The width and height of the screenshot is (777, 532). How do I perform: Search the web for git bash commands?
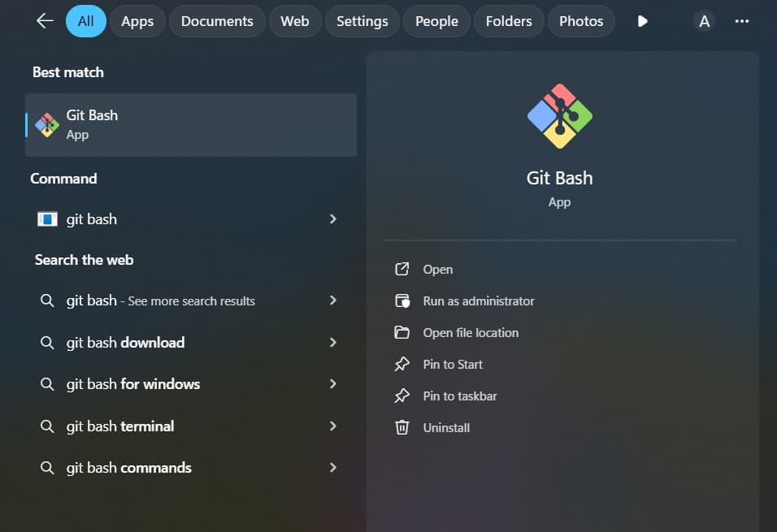coord(191,468)
